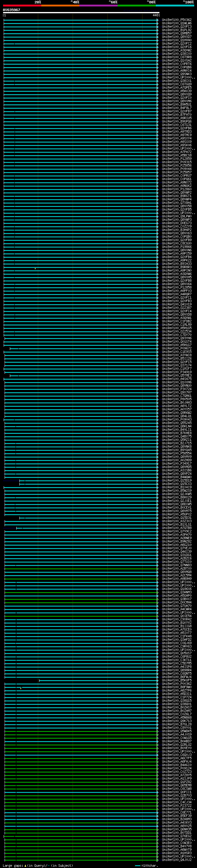This screenshot has width=197, height=868.
Task: Select UniRef100_B2A8M3 hit
Action: [x=177, y=819]
